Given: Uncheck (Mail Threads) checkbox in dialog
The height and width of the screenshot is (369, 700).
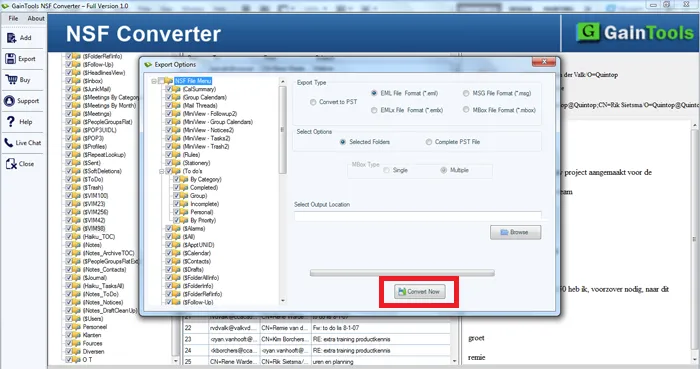Looking at the screenshot, I should (x=169, y=106).
